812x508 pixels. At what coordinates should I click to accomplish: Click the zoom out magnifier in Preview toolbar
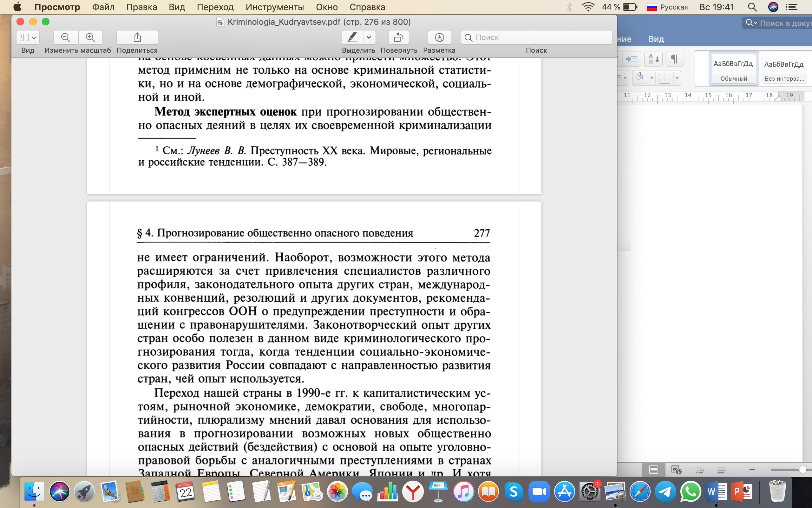pyautogui.click(x=66, y=37)
